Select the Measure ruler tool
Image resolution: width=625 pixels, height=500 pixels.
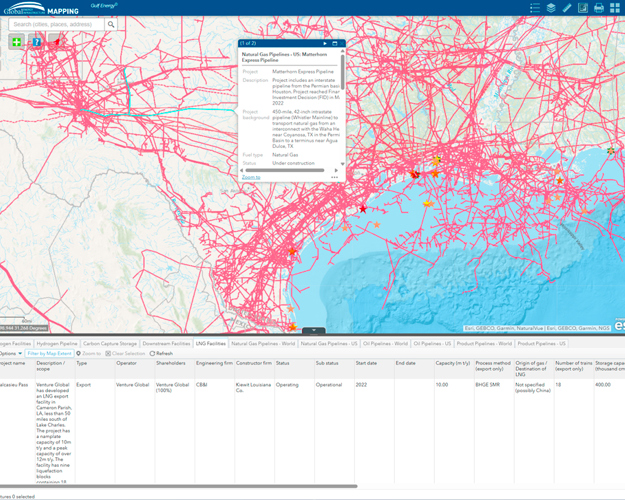click(x=567, y=8)
